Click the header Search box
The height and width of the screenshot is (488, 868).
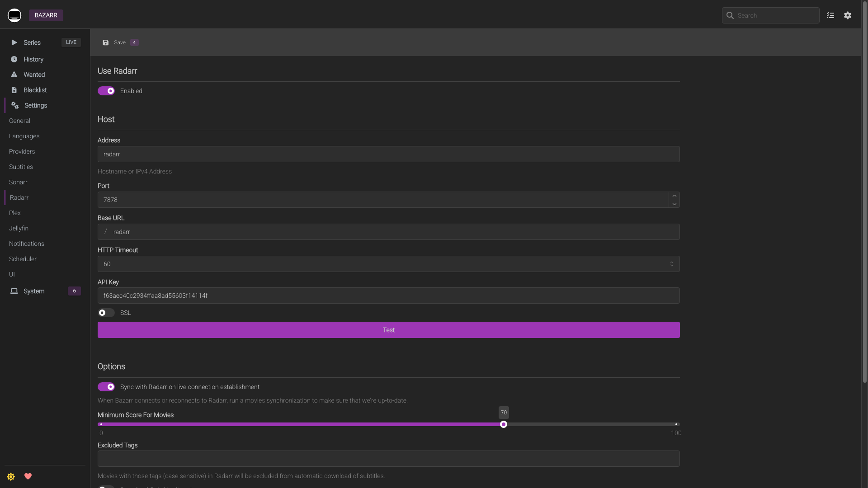click(x=770, y=15)
